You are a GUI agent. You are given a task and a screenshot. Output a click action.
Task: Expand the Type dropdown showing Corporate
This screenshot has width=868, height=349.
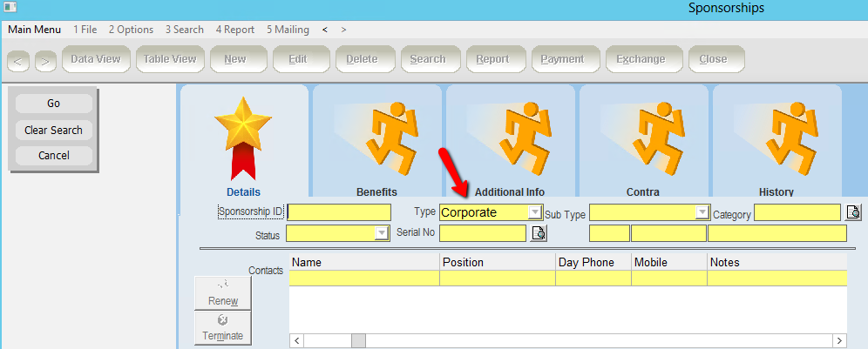tap(534, 212)
